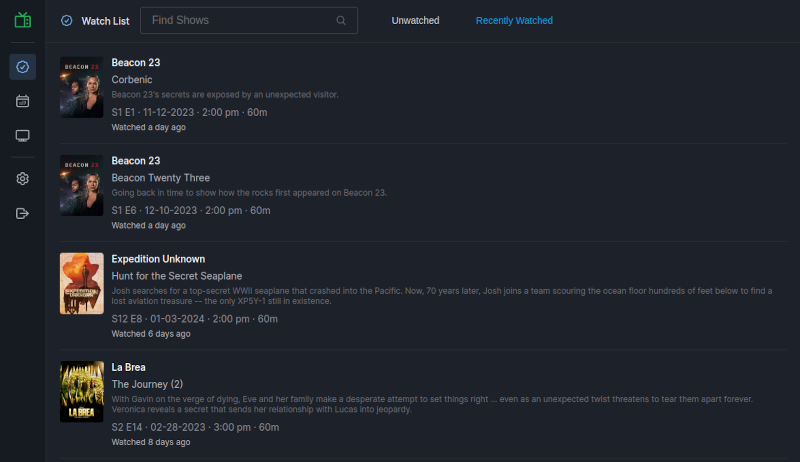Screen dimensions: 800x462
Task: Switch to the Unwatched tab
Action: click(415, 20)
